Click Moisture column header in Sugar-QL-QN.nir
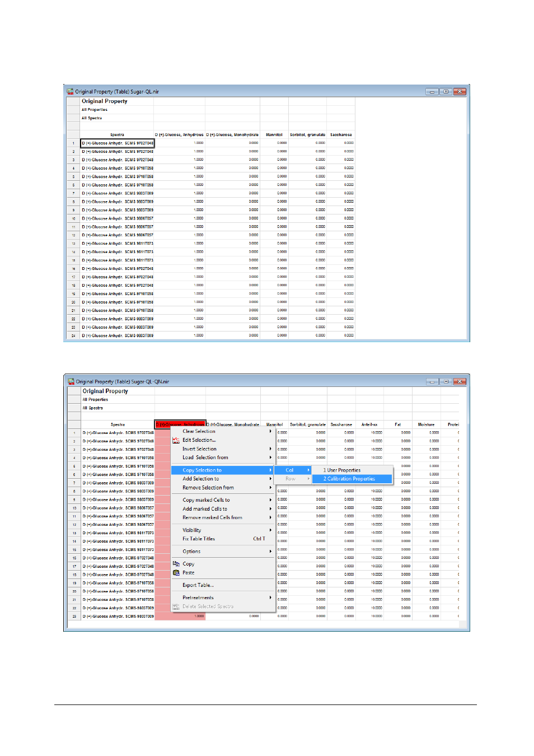This screenshot has height=756, width=534. pyautogui.click(x=426, y=424)
